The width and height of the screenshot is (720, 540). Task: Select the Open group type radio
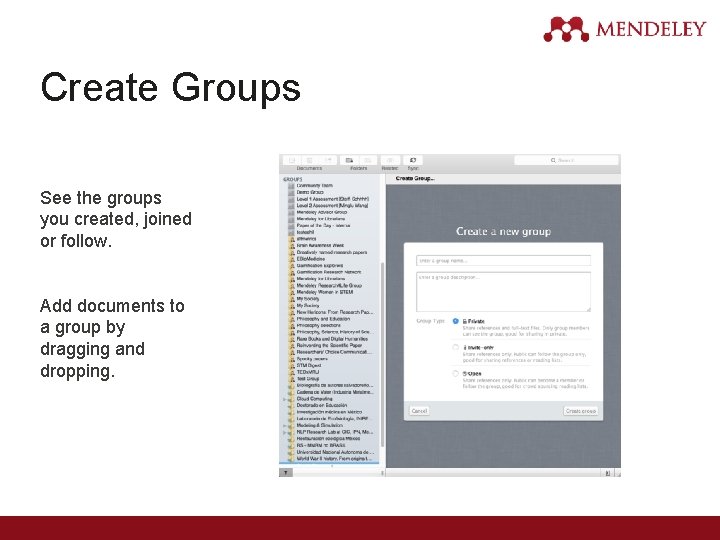pos(456,374)
